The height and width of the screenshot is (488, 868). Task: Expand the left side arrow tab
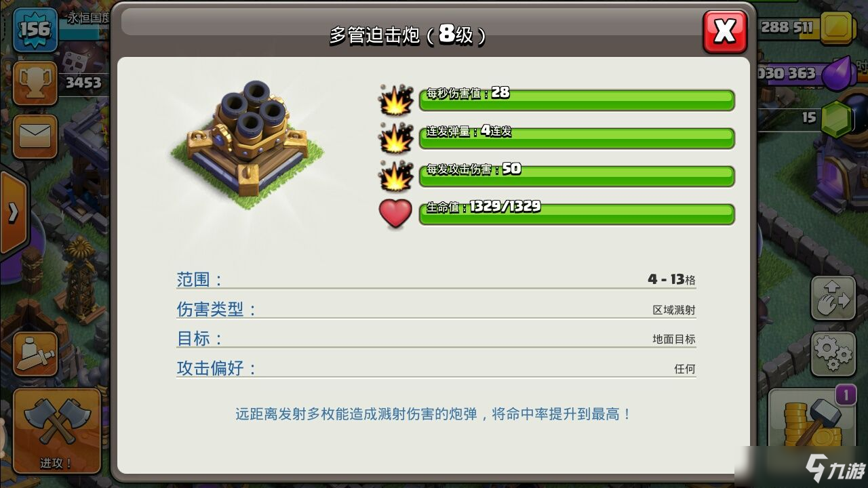tap(13, 213)
